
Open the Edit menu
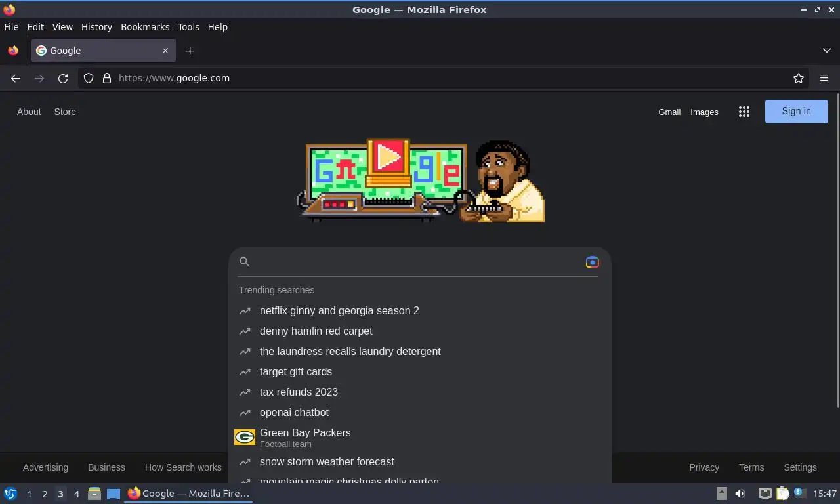point(35,27)
